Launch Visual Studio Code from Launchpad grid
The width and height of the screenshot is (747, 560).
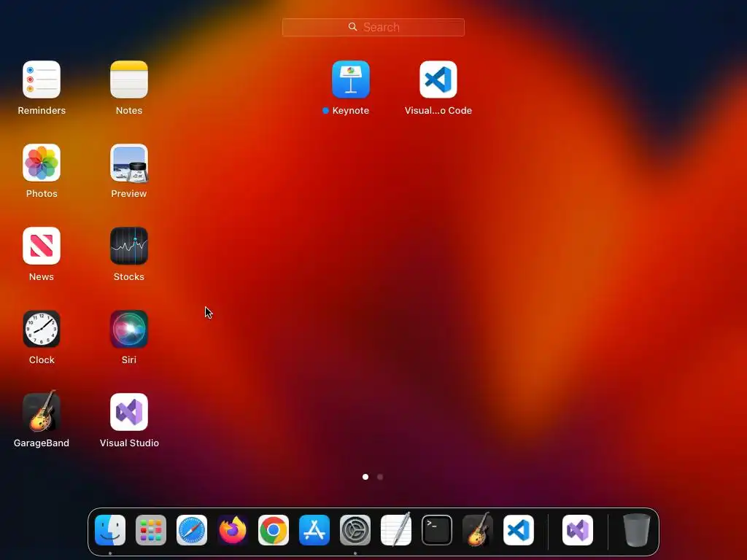(x=438, y=79)
